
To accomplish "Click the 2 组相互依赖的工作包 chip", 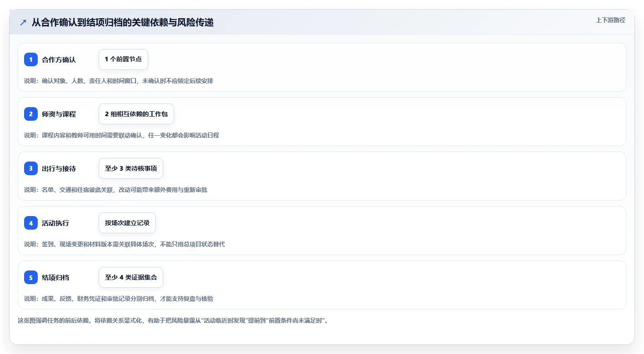I will coord(136,114).
